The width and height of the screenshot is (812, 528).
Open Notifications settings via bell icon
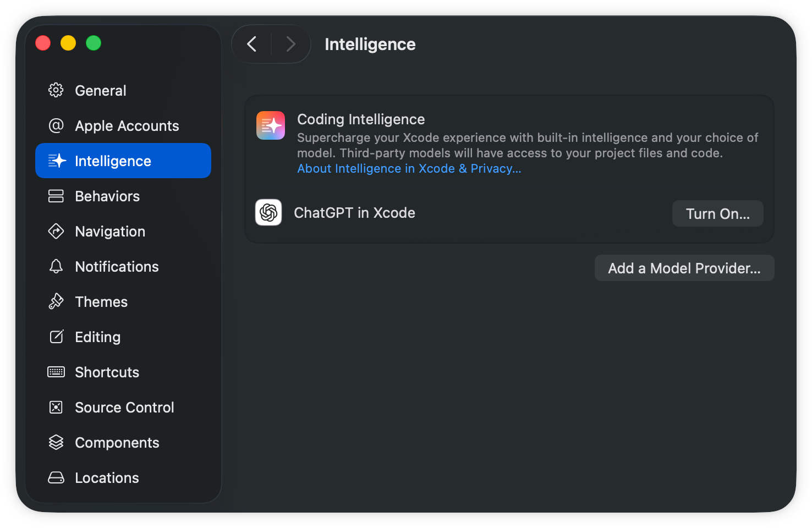point(56,266)
